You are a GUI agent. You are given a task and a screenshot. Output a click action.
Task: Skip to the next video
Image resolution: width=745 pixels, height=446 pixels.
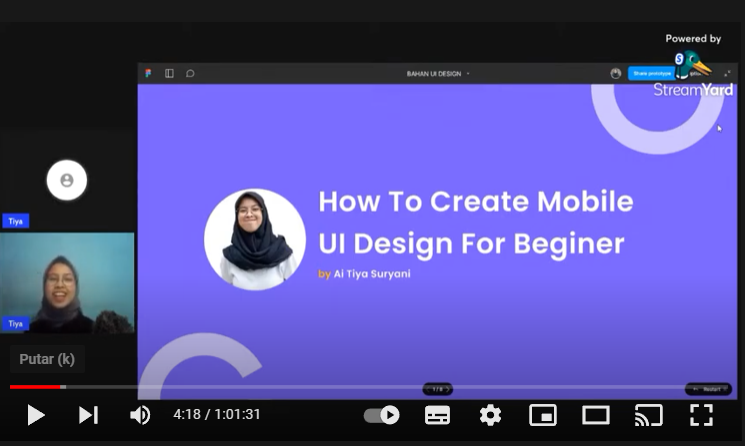coord(88,415)
